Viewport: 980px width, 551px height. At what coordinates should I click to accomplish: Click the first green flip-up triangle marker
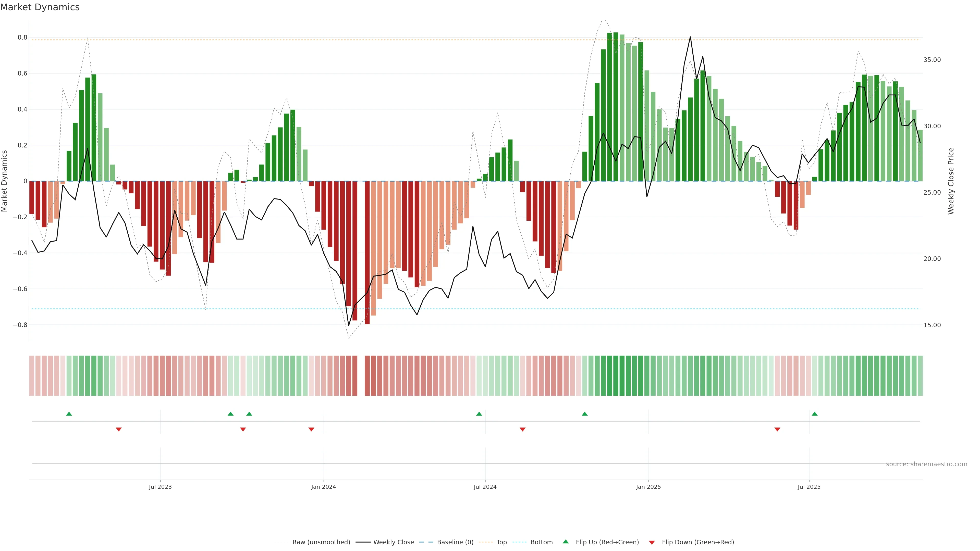pyautogui.click(x=69, y=414)
